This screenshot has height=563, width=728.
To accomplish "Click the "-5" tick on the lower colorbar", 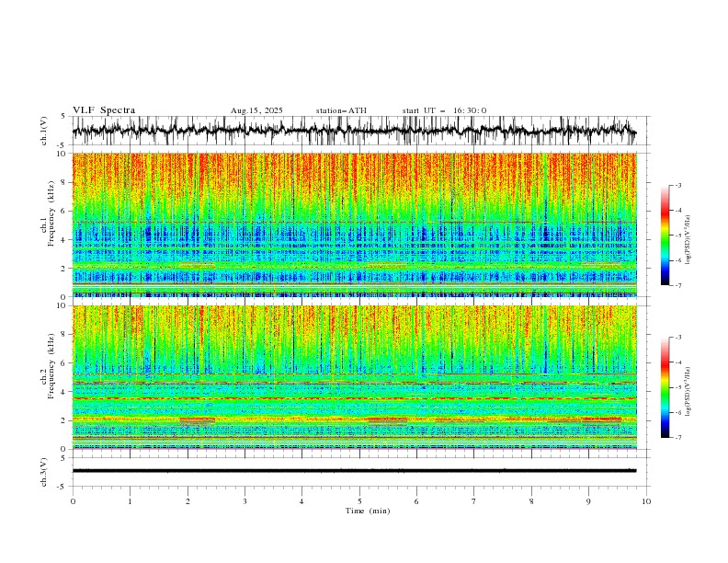I will click(677, 387).
